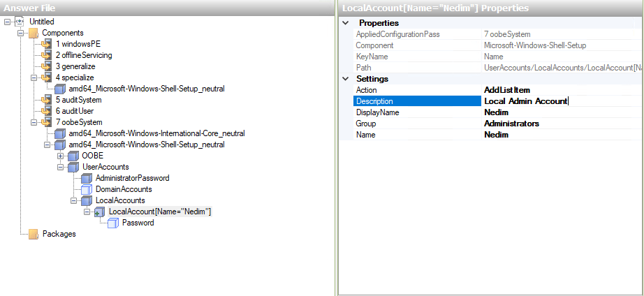Expand the OOBE tree node

coord(60,156)
